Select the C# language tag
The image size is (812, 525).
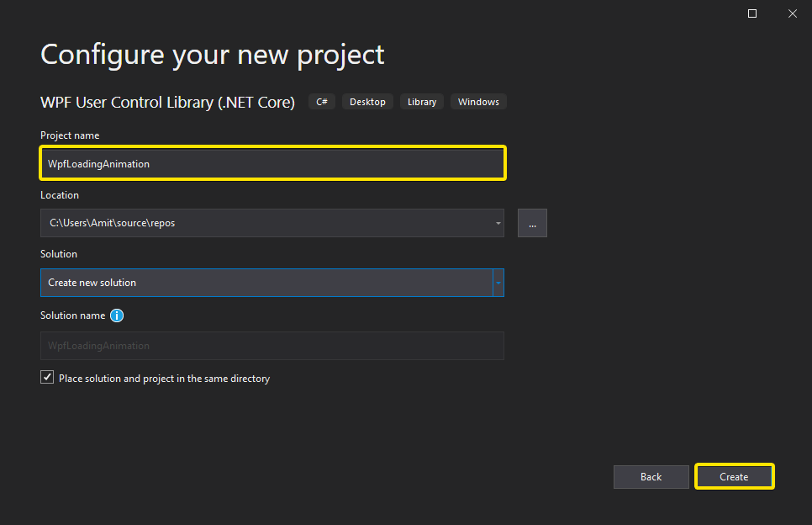[x=321, y=101]
